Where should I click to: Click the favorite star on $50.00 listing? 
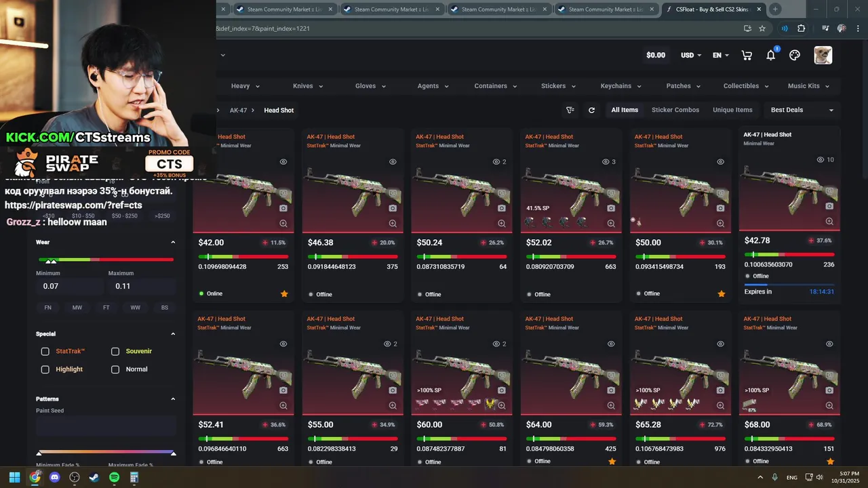tap(722, 293)
